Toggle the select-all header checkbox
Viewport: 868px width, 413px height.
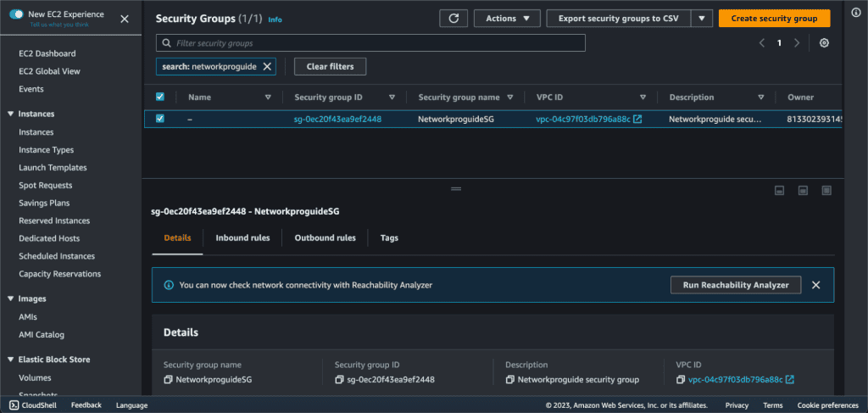tap(160, 97)
